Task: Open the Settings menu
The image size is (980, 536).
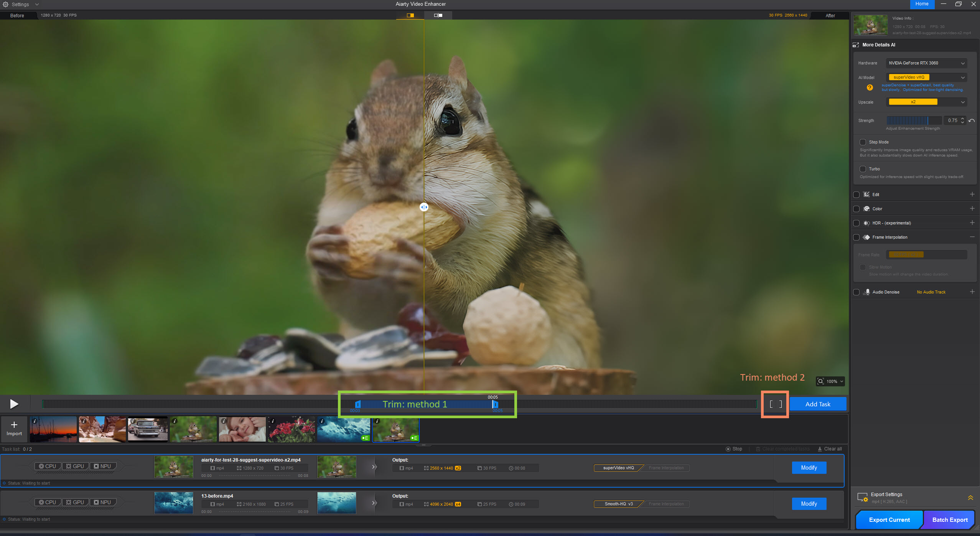Action: 20,4
